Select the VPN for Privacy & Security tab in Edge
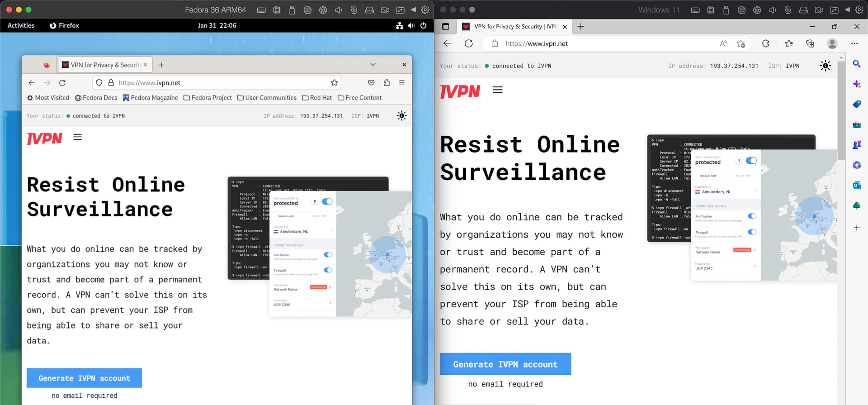 pos(514,27)
